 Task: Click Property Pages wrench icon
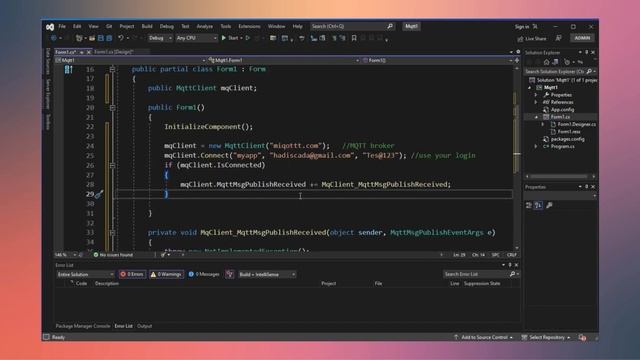coord(549,205)
